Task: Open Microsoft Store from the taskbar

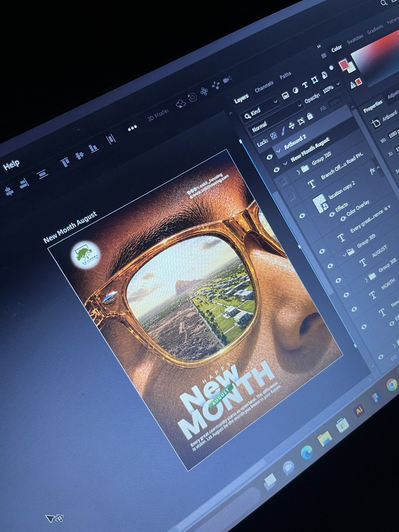Action: tap(342, 425)
